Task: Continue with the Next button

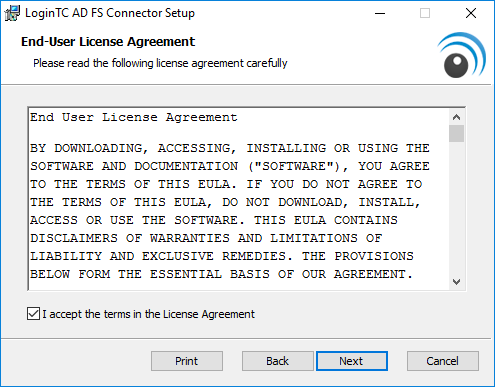Action: [352, 361]
